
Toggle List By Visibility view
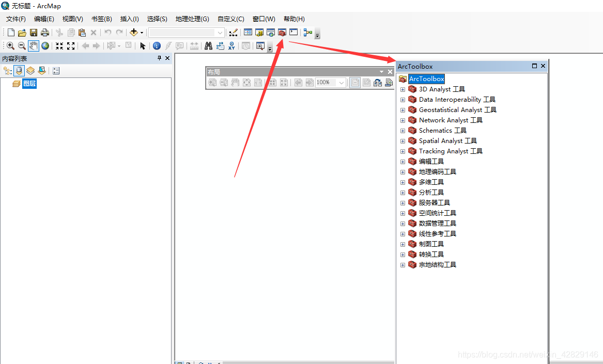point(30,71)
